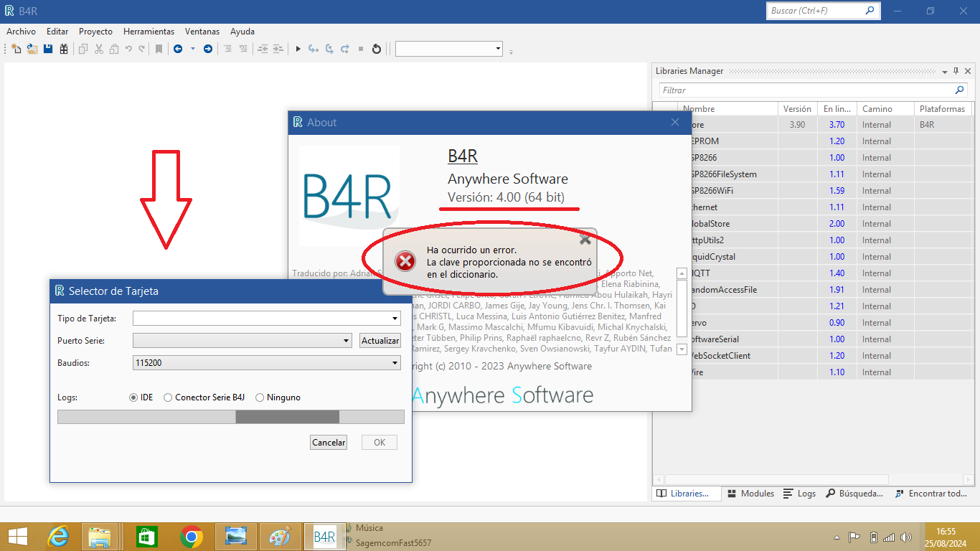Click the increase indent toolbar icon

click(x=278, y=49)
